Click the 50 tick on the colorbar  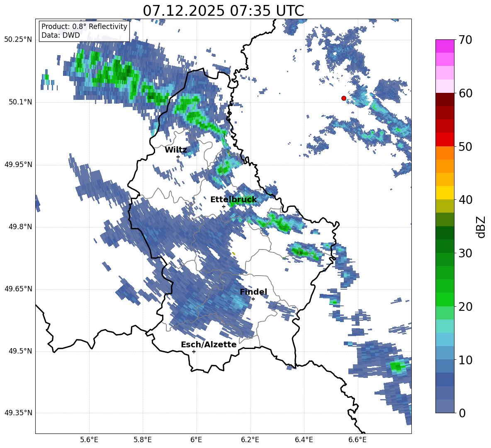(x=465, y=146)
